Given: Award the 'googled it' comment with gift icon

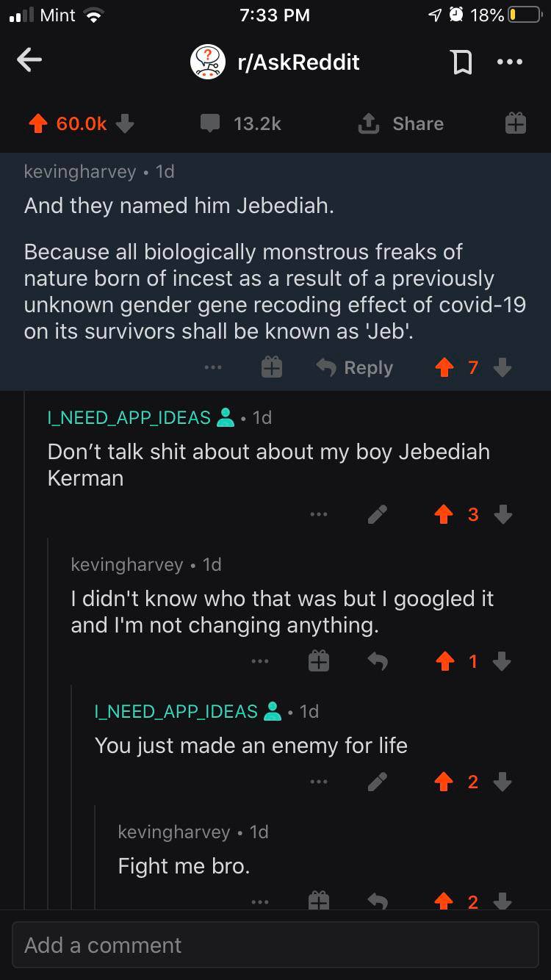Looking at the screenshot, I should pos(318,662).
